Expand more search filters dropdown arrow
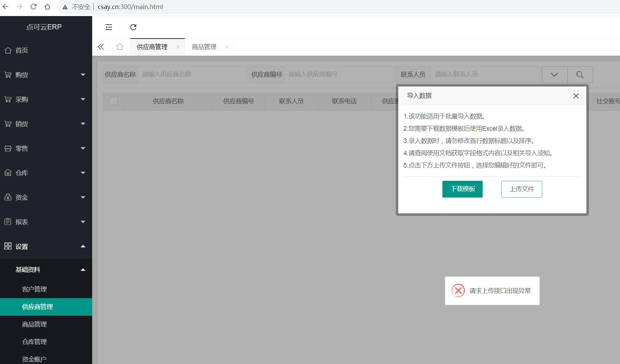620x364 pixels. click(x=554, y=74)
